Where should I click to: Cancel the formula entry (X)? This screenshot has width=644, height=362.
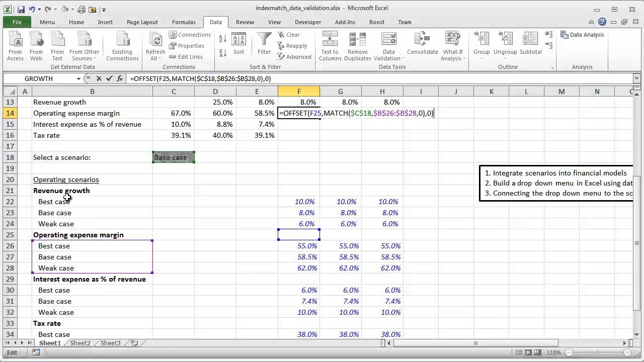coord(99,78)
